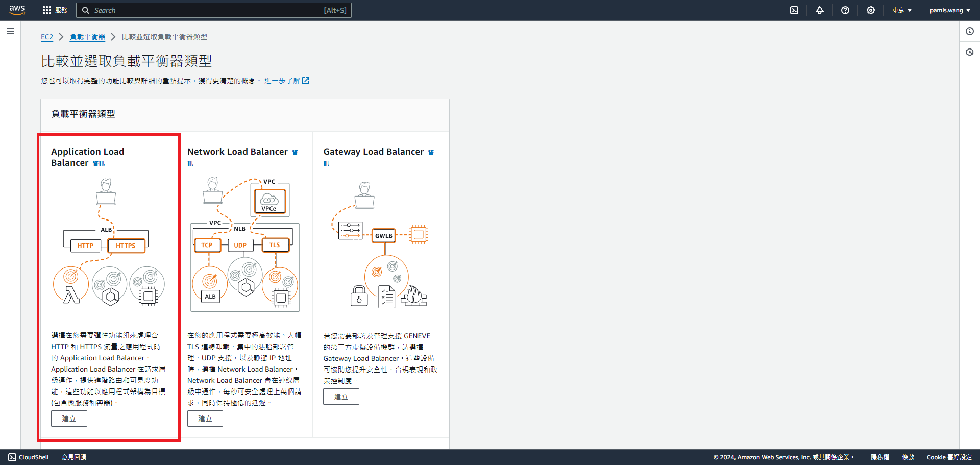Click the hexagon icon below the info icon

pyautogui.click(x=970, y=52)
